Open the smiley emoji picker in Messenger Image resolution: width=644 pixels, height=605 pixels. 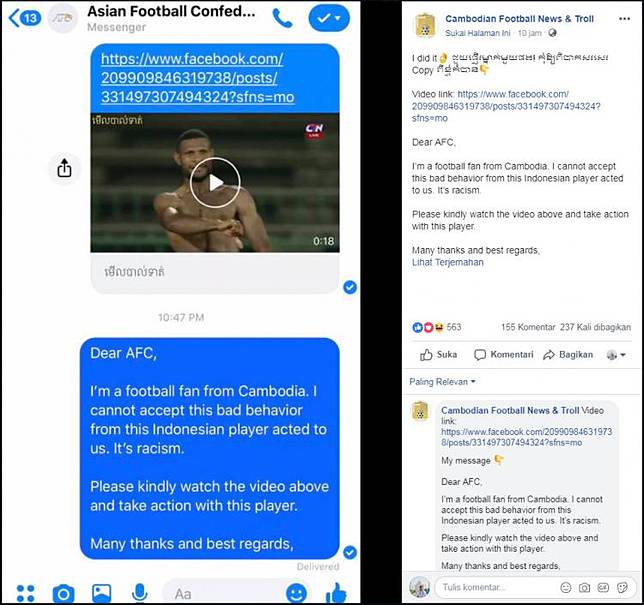296,593
